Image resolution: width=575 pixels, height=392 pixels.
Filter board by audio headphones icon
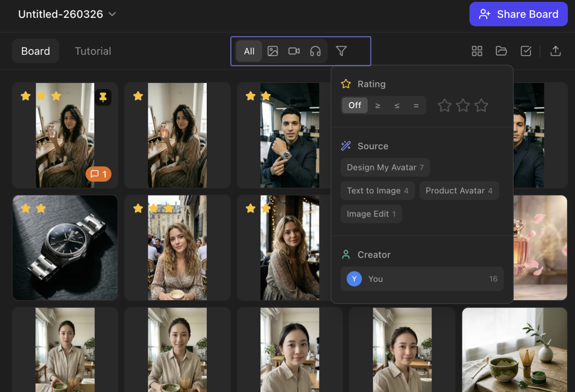tap(315, 51)
